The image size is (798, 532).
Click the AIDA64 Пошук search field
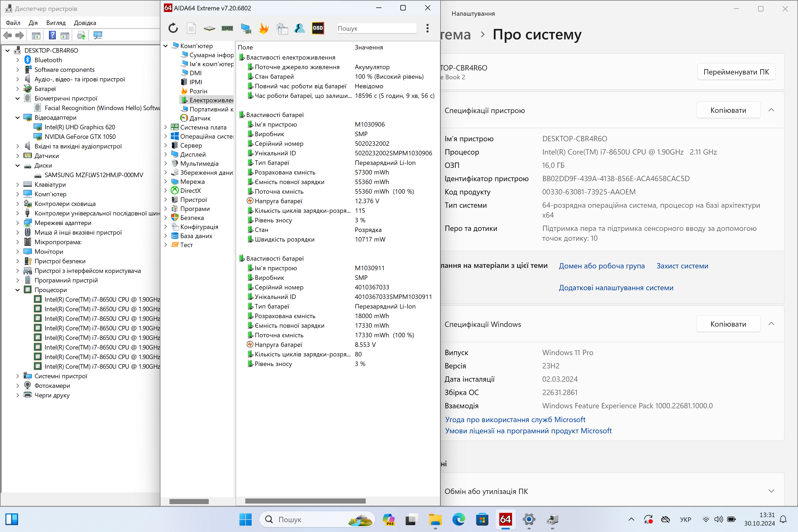click(x=376, y=28)
